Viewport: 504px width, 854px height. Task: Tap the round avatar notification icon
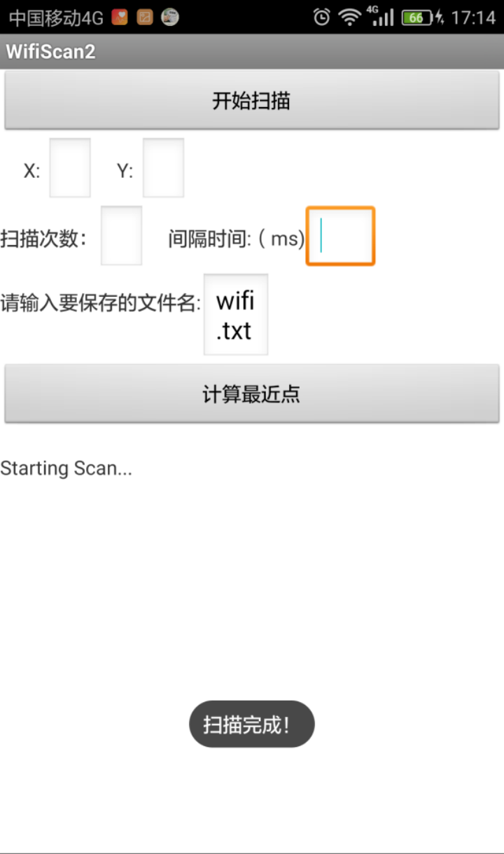coord(169,17)
